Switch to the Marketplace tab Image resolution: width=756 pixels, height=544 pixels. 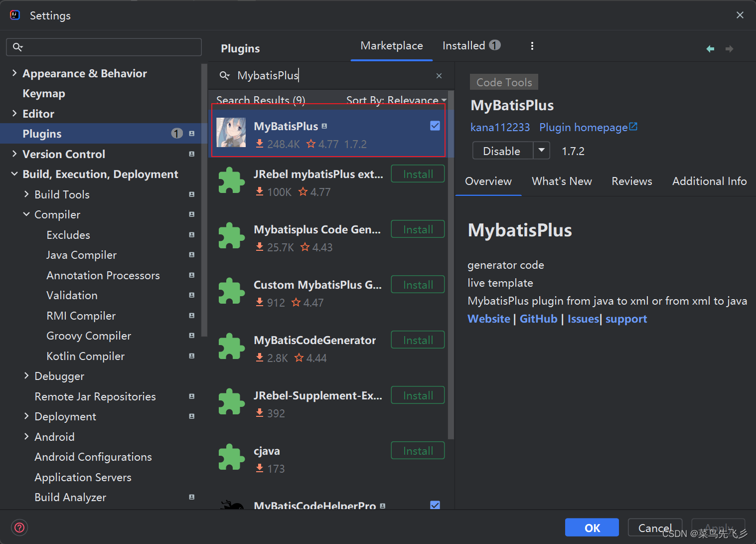[392, 46]
